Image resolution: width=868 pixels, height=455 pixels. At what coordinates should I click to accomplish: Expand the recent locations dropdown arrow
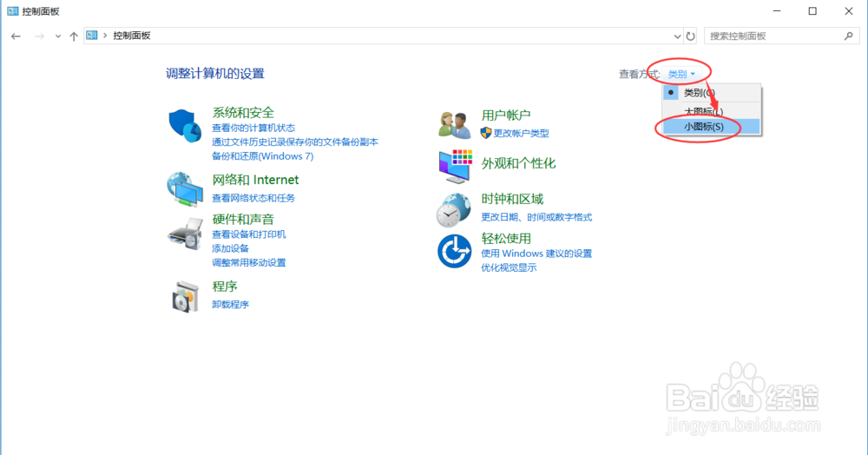[x=57, y=36]
